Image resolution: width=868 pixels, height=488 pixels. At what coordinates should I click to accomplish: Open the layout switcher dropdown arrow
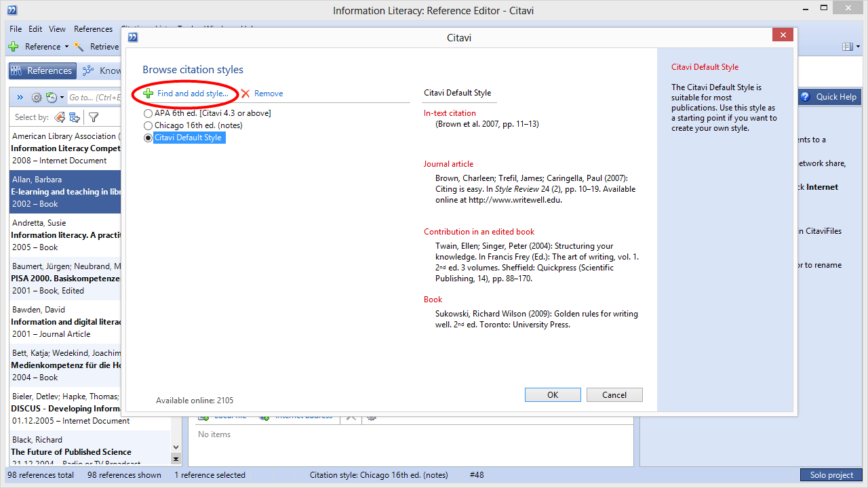[x=857, y=47]
